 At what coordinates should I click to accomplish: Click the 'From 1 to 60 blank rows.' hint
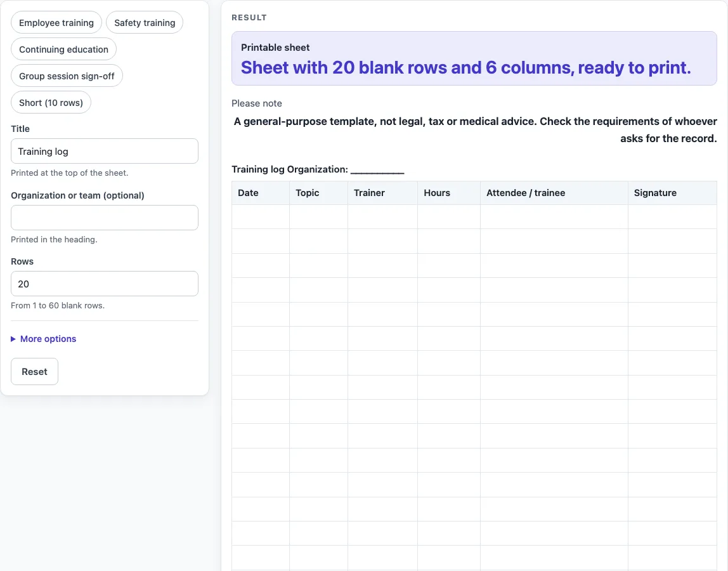(x=58, y=305)
